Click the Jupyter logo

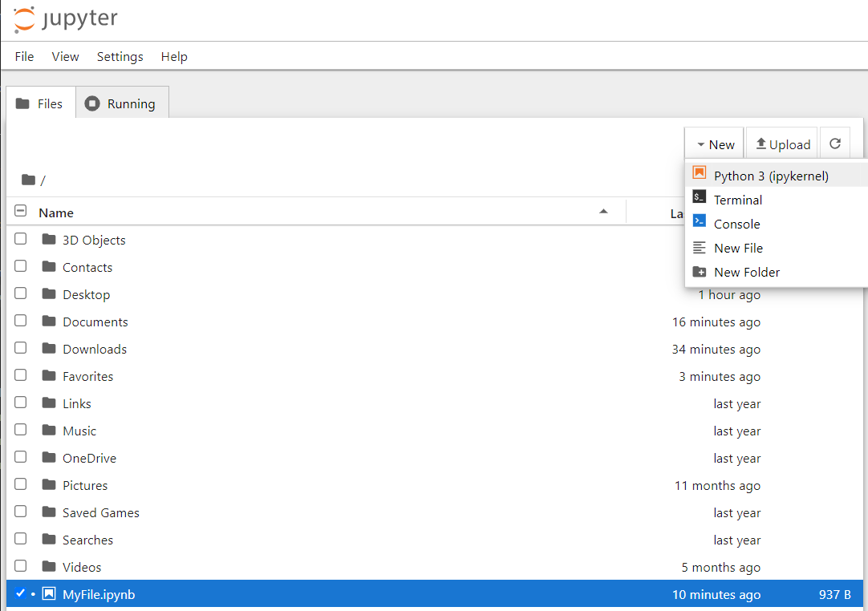(x=65, y=19)
